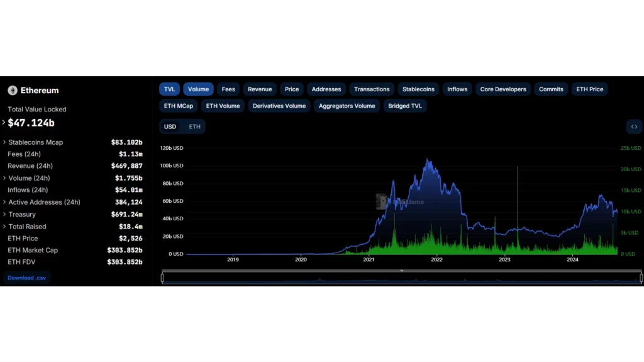Click the $47.124b TVL value
Screen dimensions: 644x362
[x=31, y=123]
